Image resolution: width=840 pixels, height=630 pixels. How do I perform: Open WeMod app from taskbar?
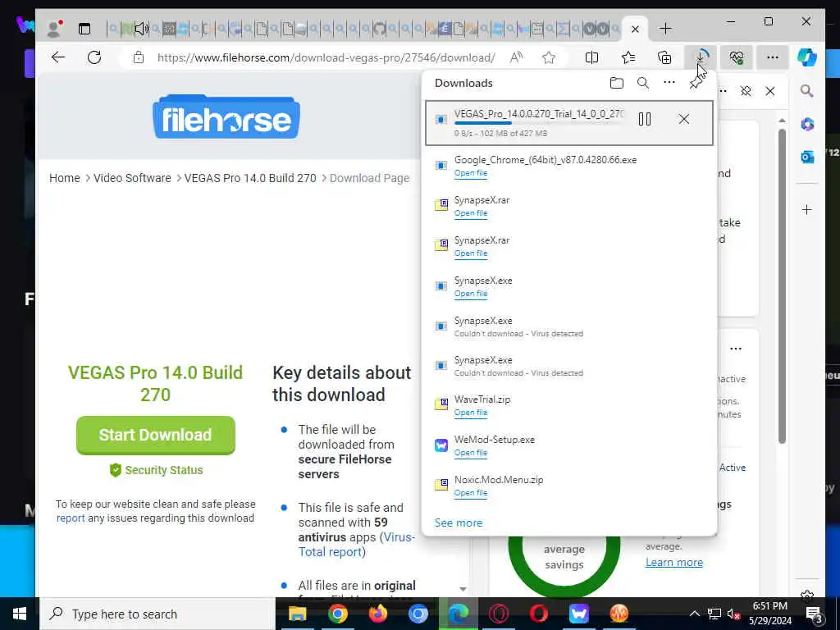click(x=578, y=614)
